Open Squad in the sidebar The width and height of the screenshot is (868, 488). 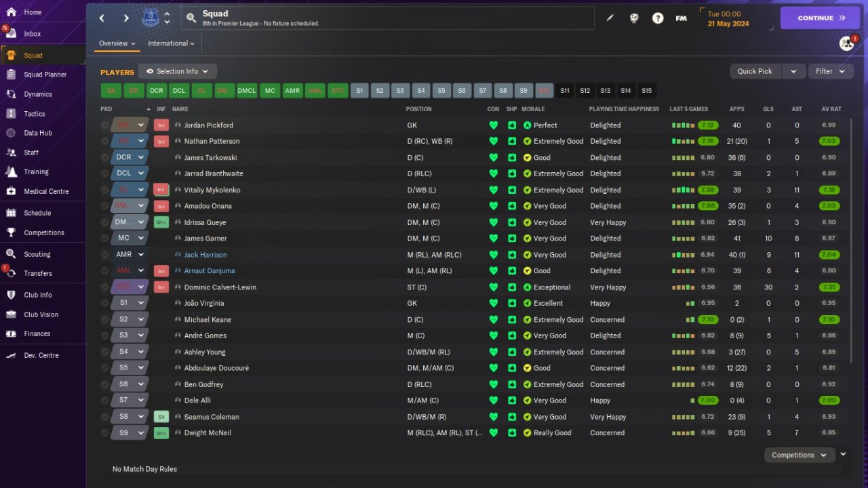pyautogui.click(x=43, y=56)
